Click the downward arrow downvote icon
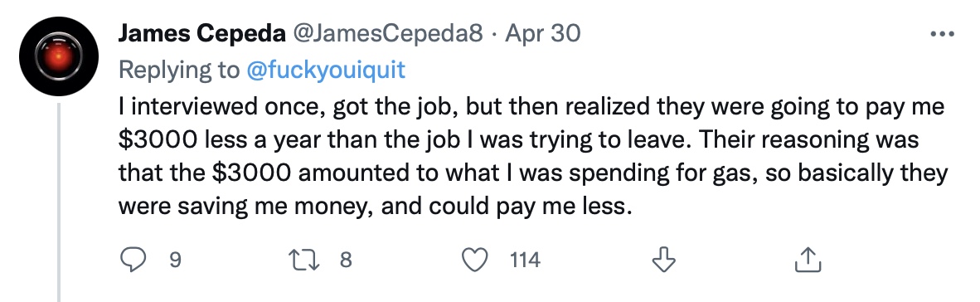Viewport: 980px width, 302px height. (x=663, y=260)
